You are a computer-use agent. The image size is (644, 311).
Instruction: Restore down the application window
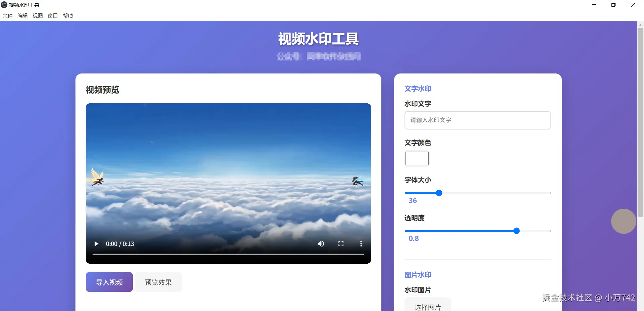pyautogui.click(x=613, y=5)
